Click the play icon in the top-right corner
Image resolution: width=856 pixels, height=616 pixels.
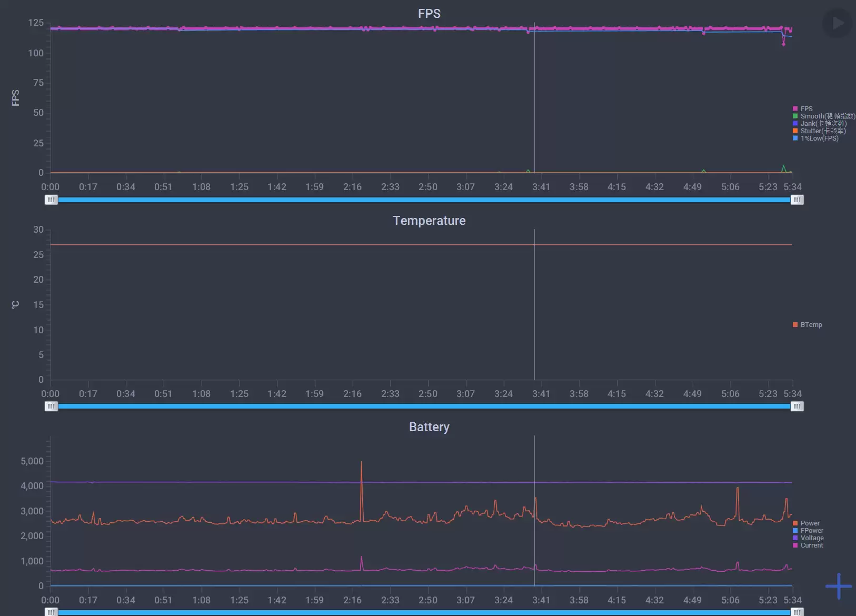[x=838, y=23]
